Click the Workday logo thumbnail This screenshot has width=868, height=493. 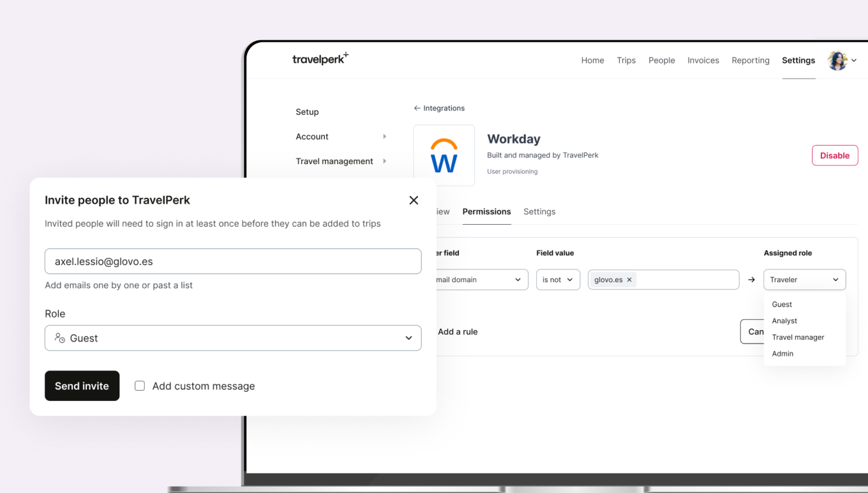(444, 155)
